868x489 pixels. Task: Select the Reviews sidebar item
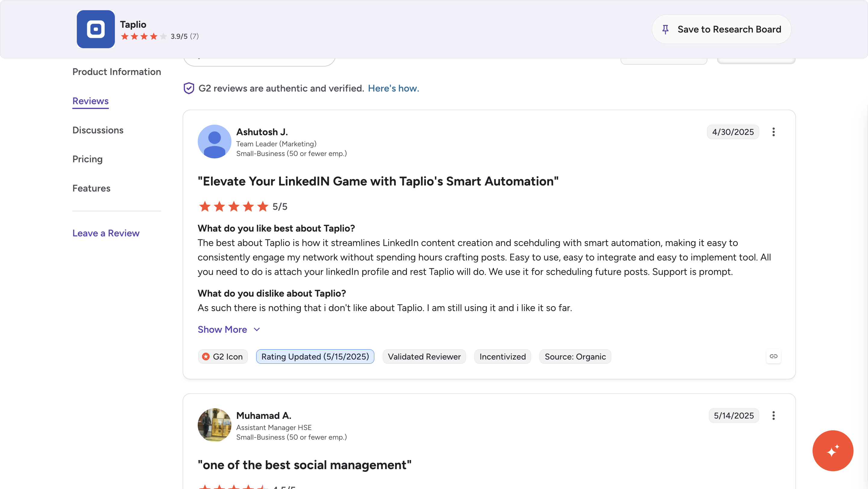click(91, 101)
